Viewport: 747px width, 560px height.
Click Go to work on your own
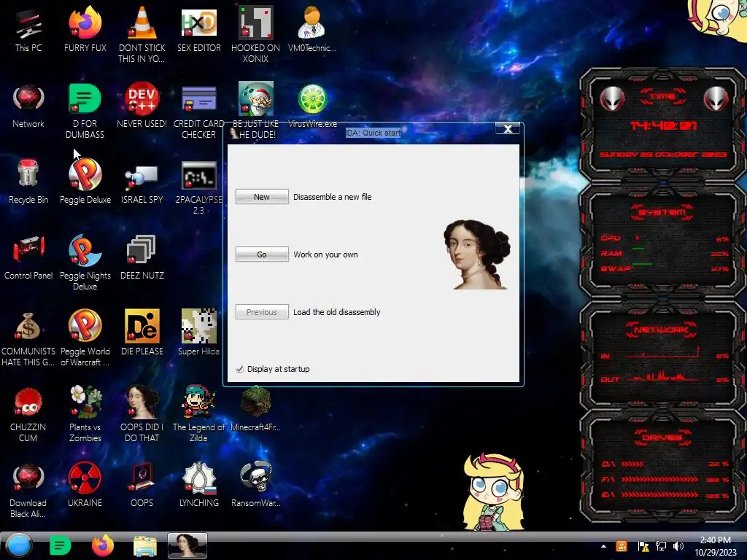[x=262, y=254]
